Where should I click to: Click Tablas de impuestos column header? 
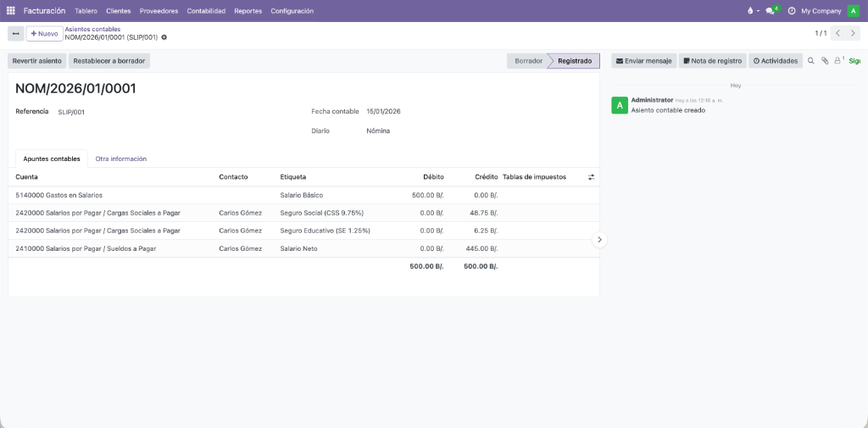coord(534,177)
